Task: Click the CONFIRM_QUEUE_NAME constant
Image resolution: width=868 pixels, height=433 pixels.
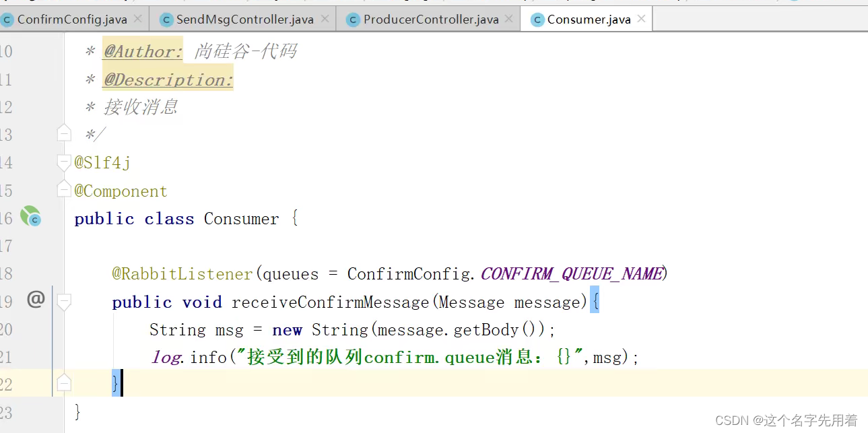Action: tap(571, 274)
